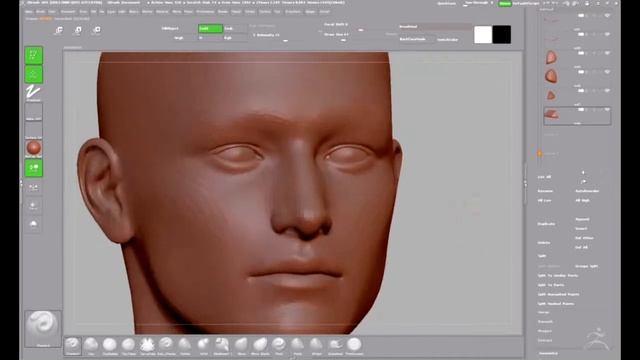Select the smallest red head subtool thumbnail

coord(551,96)
